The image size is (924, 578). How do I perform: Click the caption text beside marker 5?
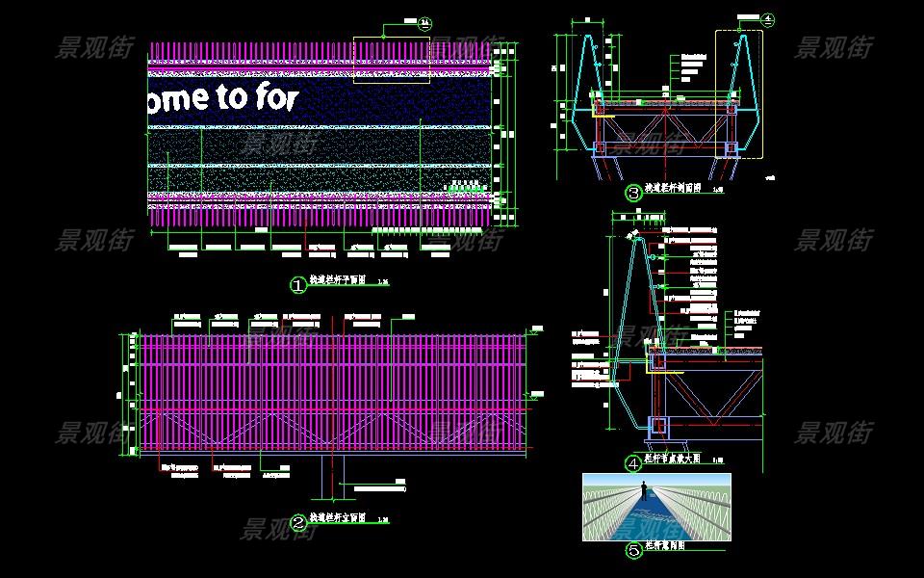664,545
